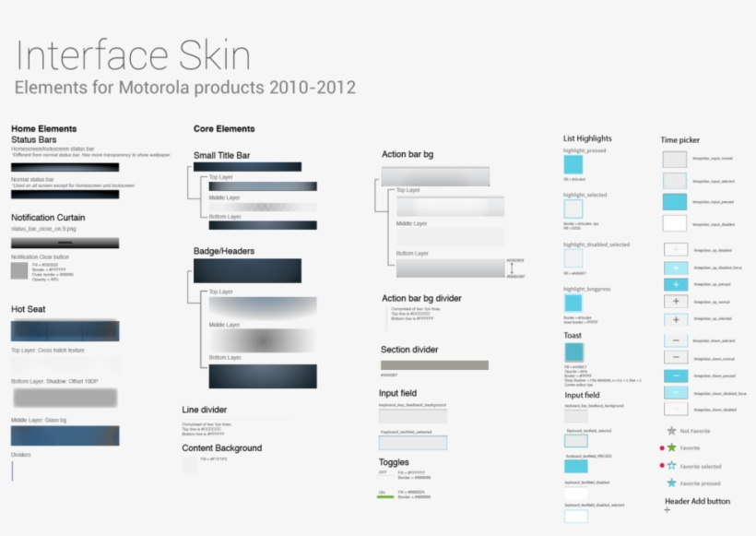Click the Notification Clear button gray square
This screenshot has height=536, width=756.
(x=19, y=270)
